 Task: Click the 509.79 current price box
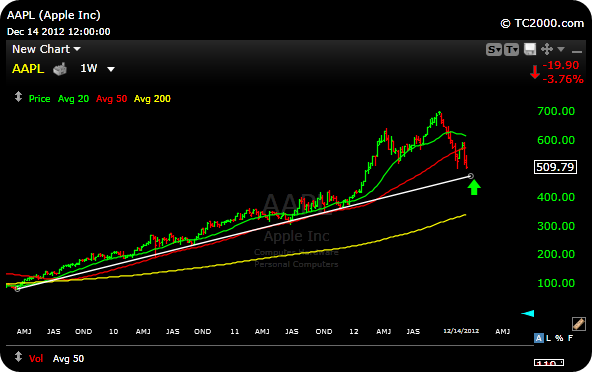(x=555, y=167)
